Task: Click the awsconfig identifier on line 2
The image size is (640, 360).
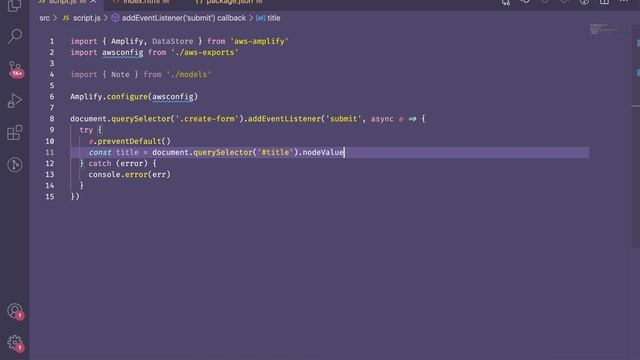Action: pyautogui.click(x=122, y=52)
